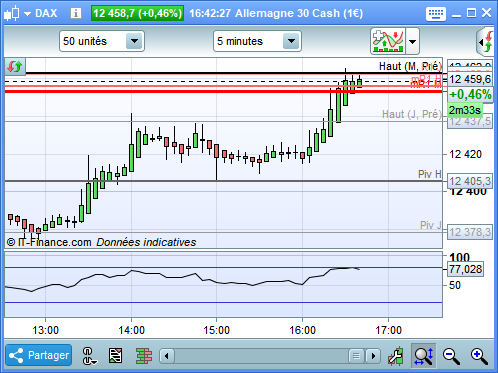Click the 2m33s candle countdown label
Image resolution: width=498 pixels, height=373 pixels.
(465, 110)
